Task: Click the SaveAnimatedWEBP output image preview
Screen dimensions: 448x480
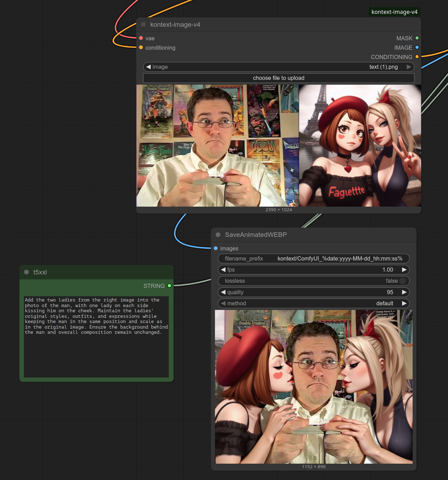Action: coord(314,387)
